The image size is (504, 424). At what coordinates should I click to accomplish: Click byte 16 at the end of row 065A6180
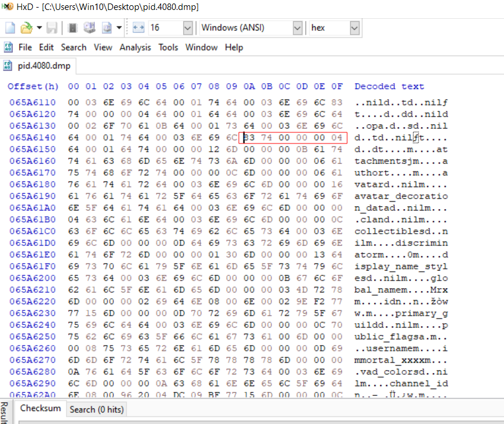click(337, 184)
